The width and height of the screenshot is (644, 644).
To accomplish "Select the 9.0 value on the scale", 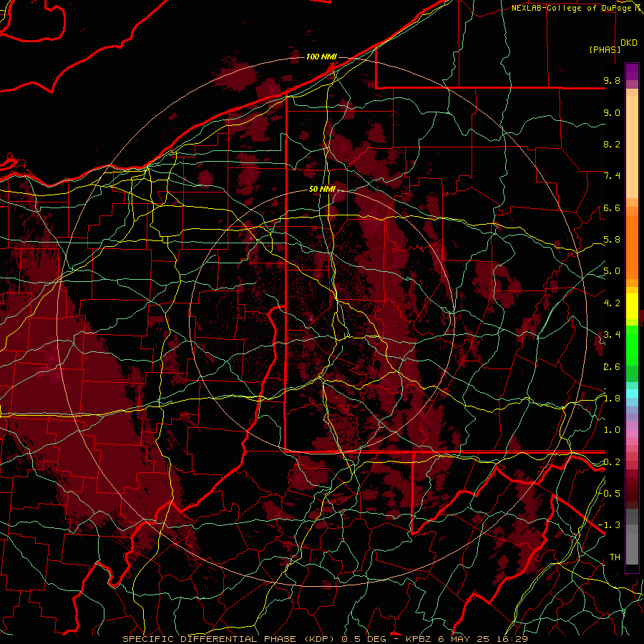I will coord(612,112).
